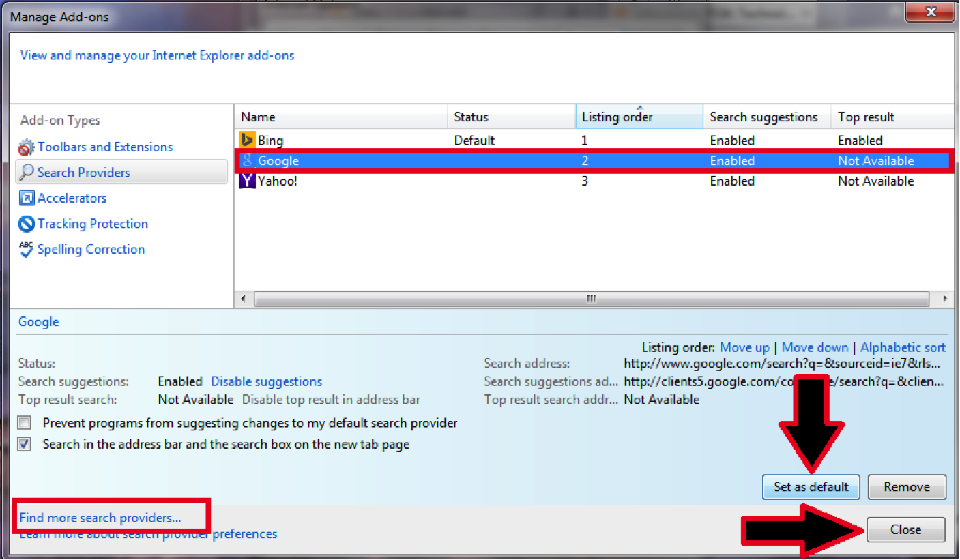Click Default status cell in Bing row

[x=474, y=141]
